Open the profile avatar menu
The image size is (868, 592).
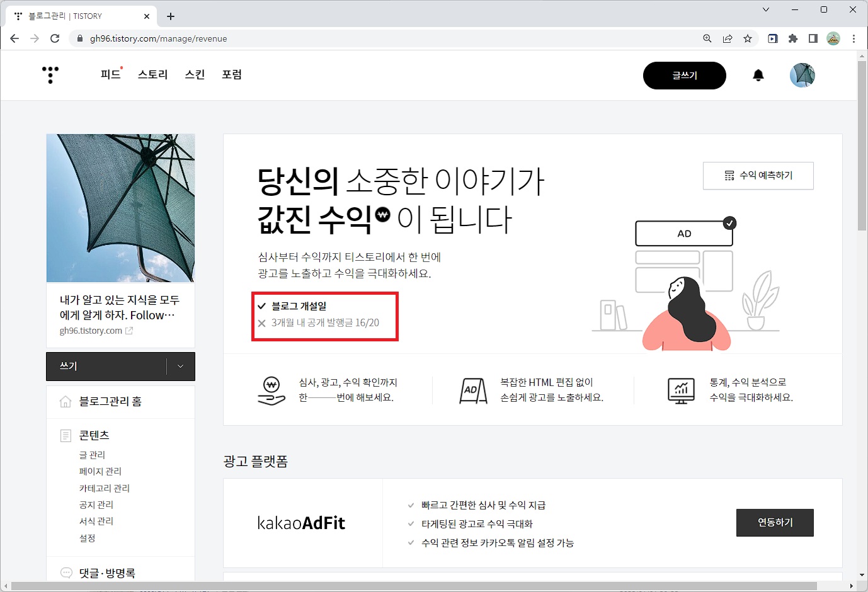(x=802, y=75)
